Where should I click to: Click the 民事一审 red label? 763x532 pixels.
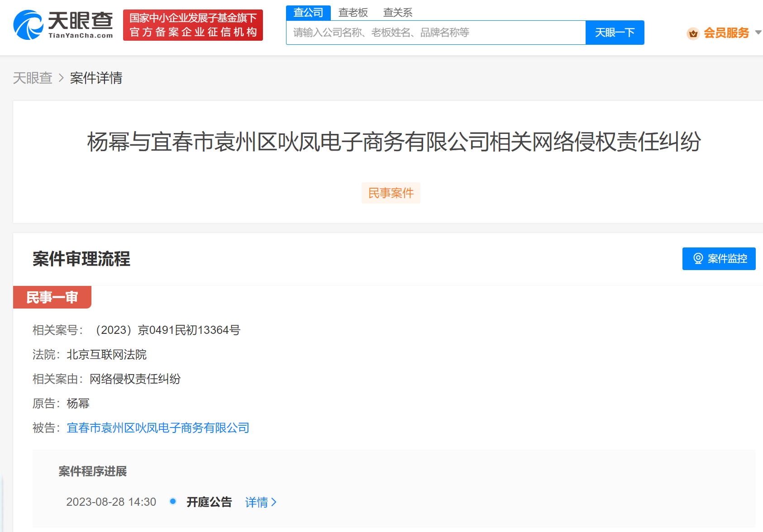click(52, 297)
